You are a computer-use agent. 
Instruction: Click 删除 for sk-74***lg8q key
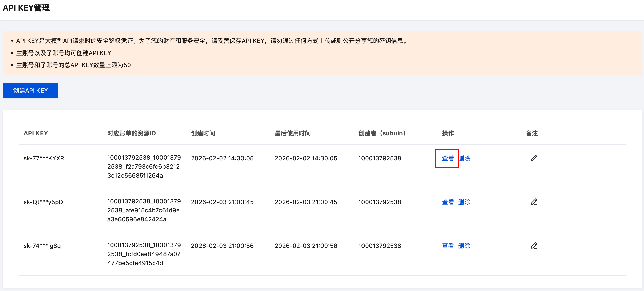click(x=464, y=246)
